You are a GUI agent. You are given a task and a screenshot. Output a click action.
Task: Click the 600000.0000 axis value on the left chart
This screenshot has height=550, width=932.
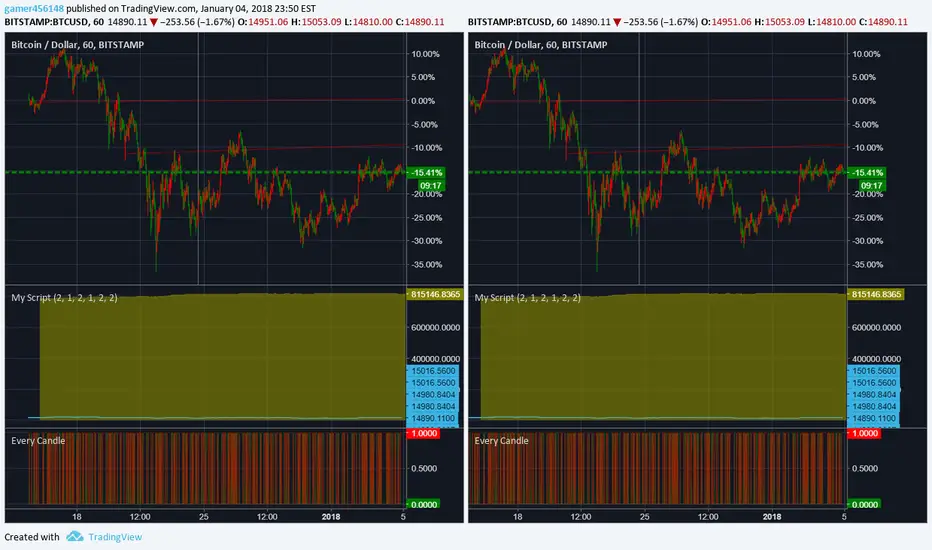pyautogui.click(x=436, y=328)
